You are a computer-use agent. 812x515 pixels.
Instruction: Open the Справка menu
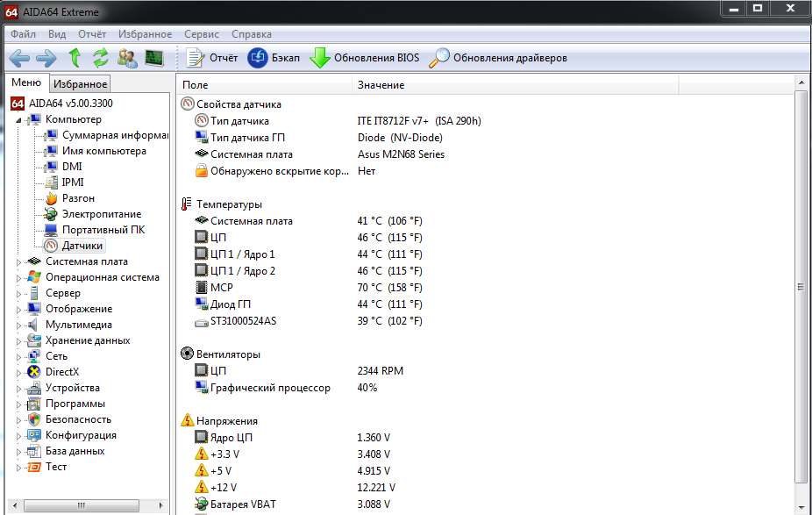(x=252, y=34)
